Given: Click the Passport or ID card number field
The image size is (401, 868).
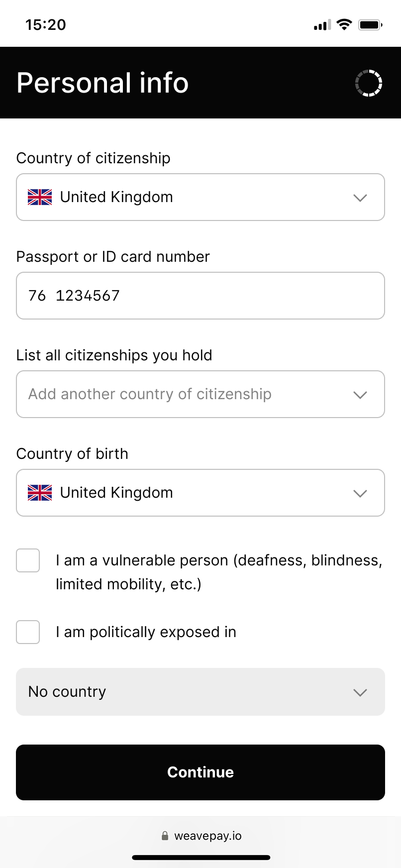Looking at the screenshot, I should [200, 296].
